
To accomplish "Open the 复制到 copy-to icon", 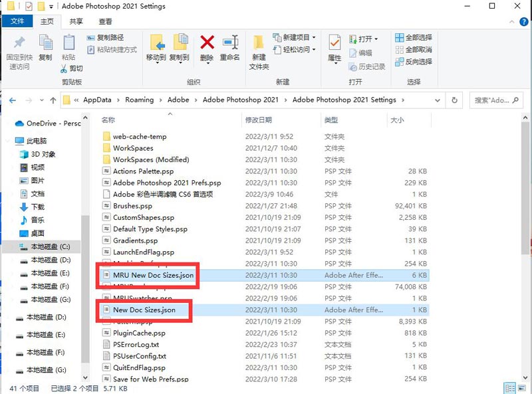I will click(180, 42).
